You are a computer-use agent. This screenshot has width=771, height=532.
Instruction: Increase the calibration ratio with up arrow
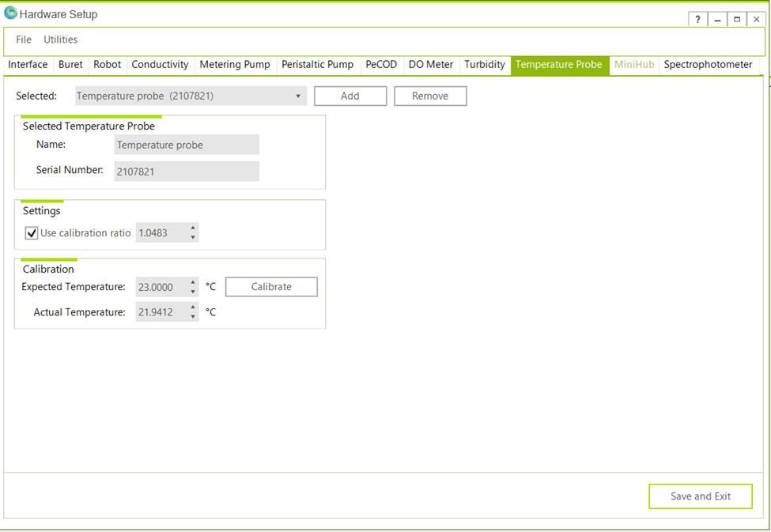(193, 228)
